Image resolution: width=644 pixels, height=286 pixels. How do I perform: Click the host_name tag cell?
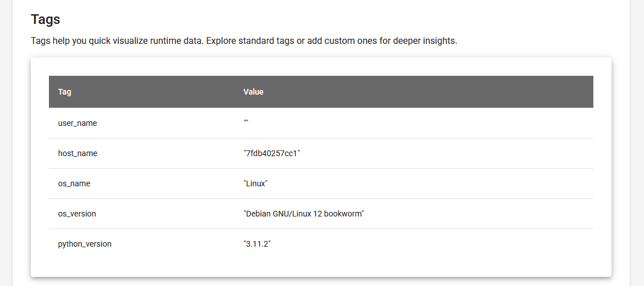[x=77, y=153]
